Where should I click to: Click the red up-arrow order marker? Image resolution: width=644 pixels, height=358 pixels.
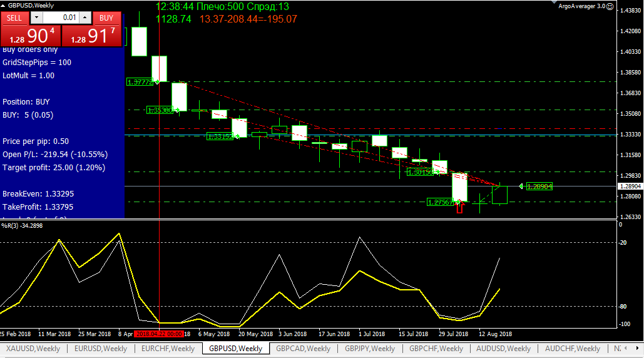(x=459, y=207)
